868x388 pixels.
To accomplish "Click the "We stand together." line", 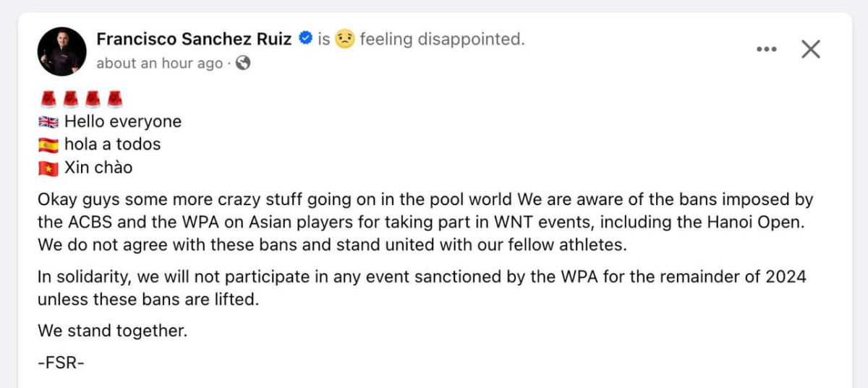I will pos(112,331).
